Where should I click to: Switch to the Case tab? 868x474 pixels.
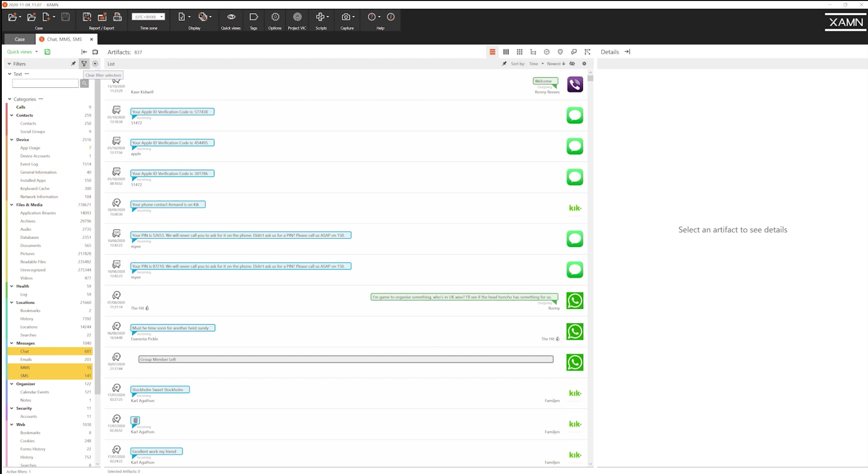click(19, 39)
